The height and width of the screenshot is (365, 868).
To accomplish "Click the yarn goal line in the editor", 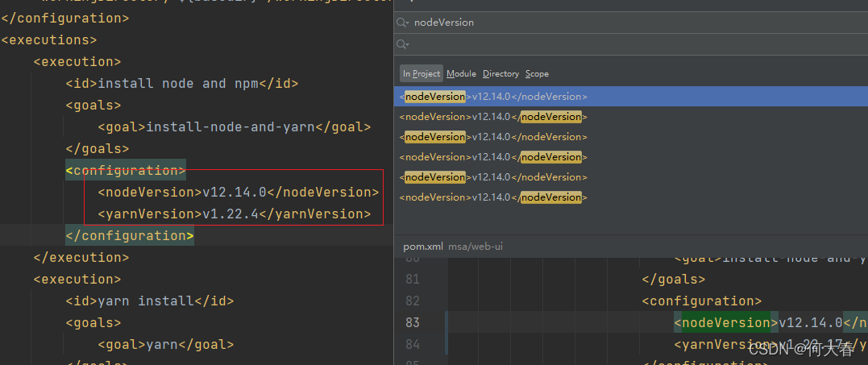I will pos(165,345).
